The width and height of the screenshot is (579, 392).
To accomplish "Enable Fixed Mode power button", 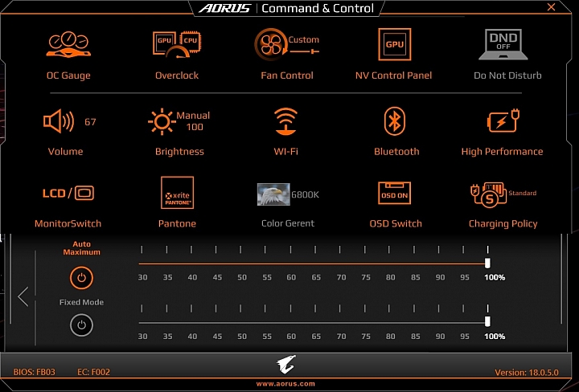I will tap(81, 325).
